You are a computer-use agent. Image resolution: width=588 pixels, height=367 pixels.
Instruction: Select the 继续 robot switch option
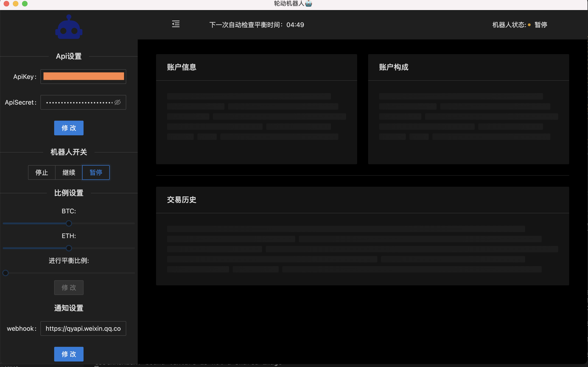(69, 172)
